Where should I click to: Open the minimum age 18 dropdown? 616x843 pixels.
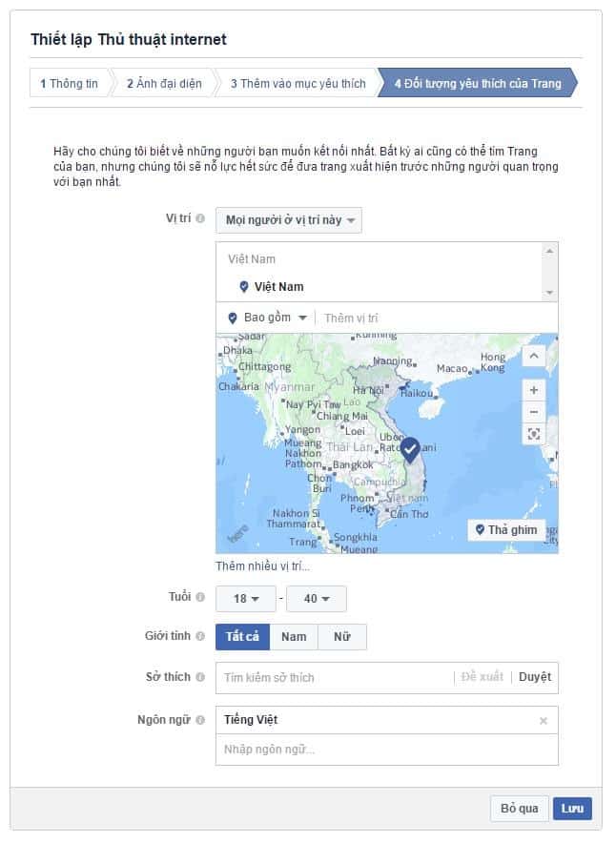click(246, 599)
